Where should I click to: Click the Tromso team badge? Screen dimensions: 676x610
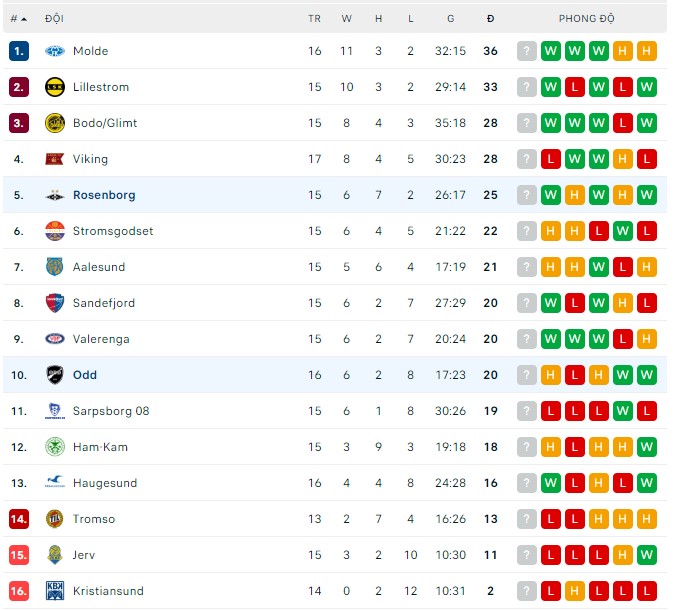(x=55, y=519)
